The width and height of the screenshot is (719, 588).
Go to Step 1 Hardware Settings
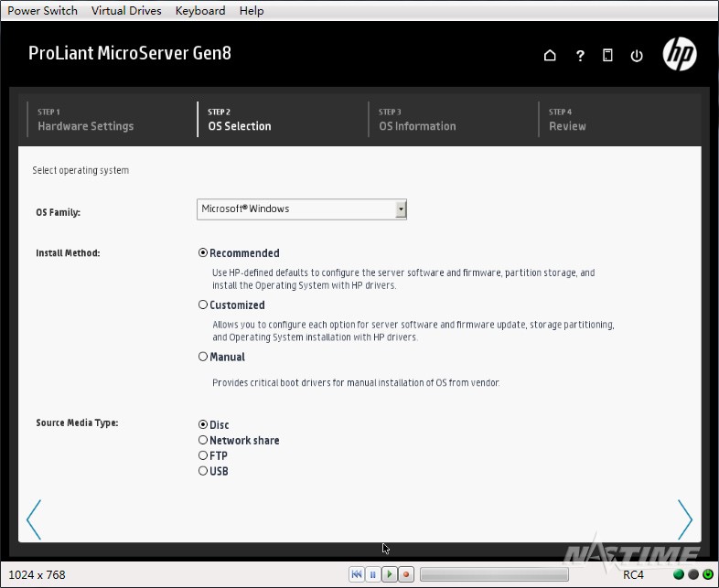86,120
